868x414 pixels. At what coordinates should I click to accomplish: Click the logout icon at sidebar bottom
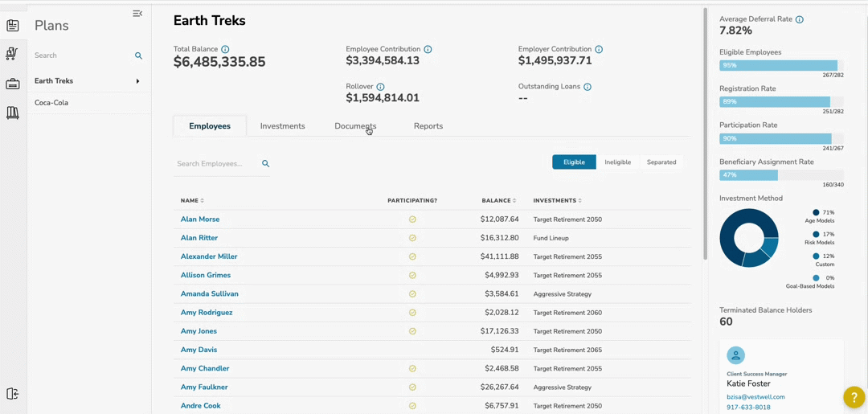coord(13,394)
